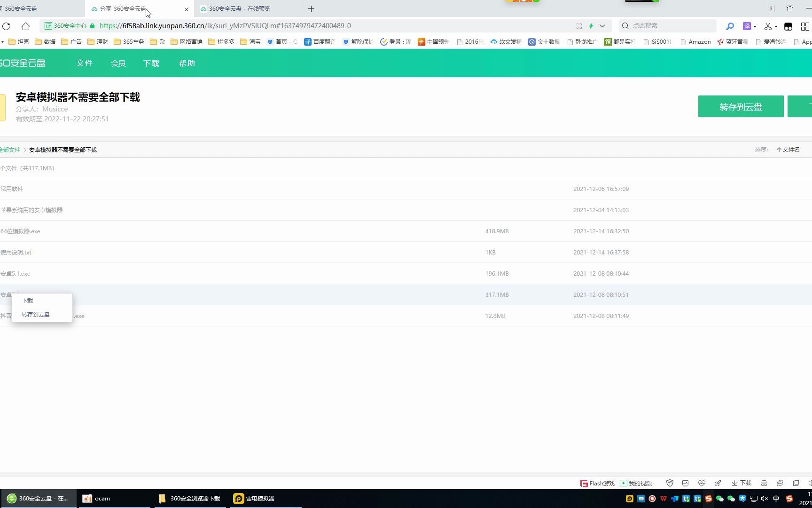Click the IE kernel mode icon in status bar

pos(780,483)
